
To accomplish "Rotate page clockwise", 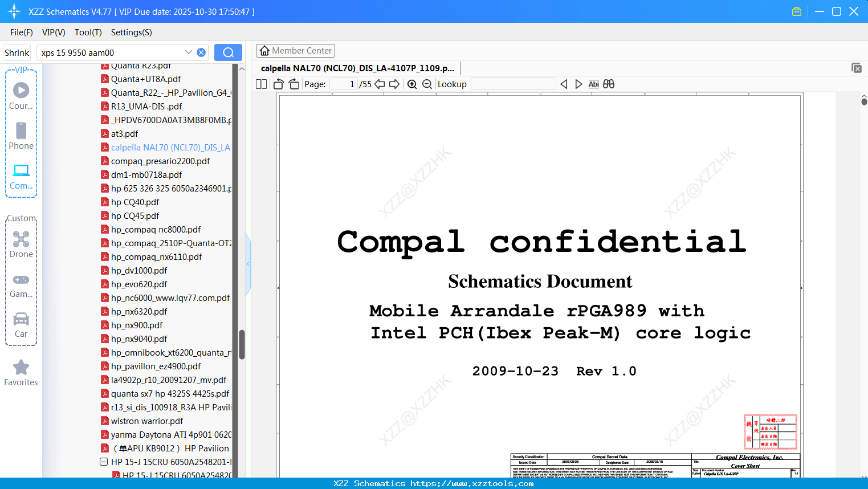I will (294, 84).
